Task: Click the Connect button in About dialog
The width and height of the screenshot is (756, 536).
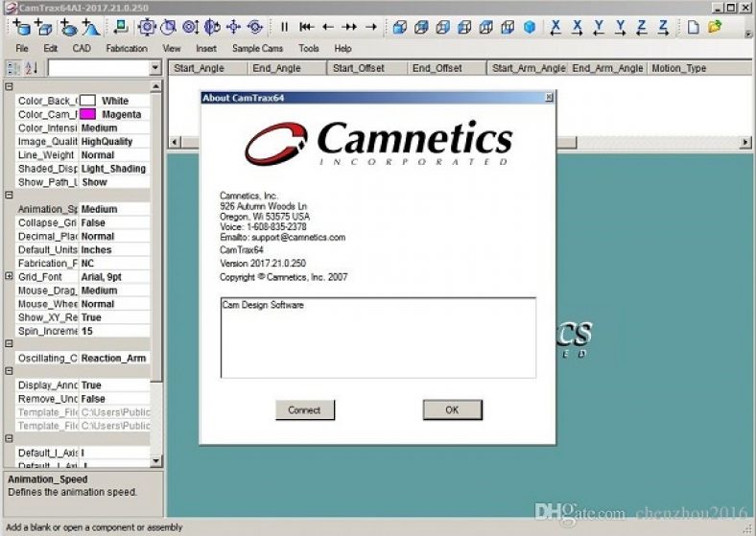Action: pyautogui.click(x=305, y=409)
